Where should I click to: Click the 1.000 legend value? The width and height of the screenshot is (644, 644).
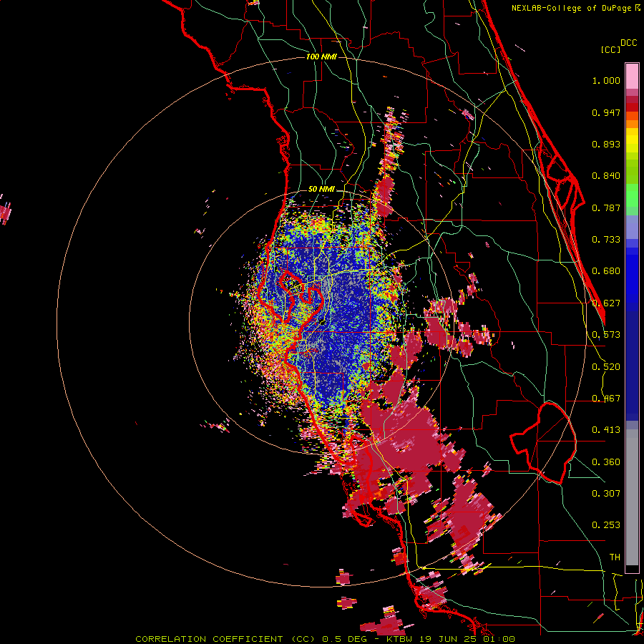606,80
